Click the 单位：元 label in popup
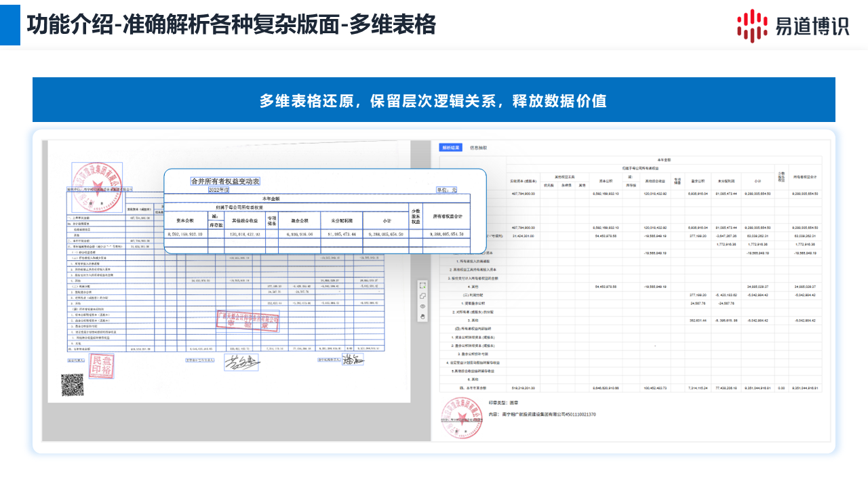The image size is (868, 488). point(448,190)
